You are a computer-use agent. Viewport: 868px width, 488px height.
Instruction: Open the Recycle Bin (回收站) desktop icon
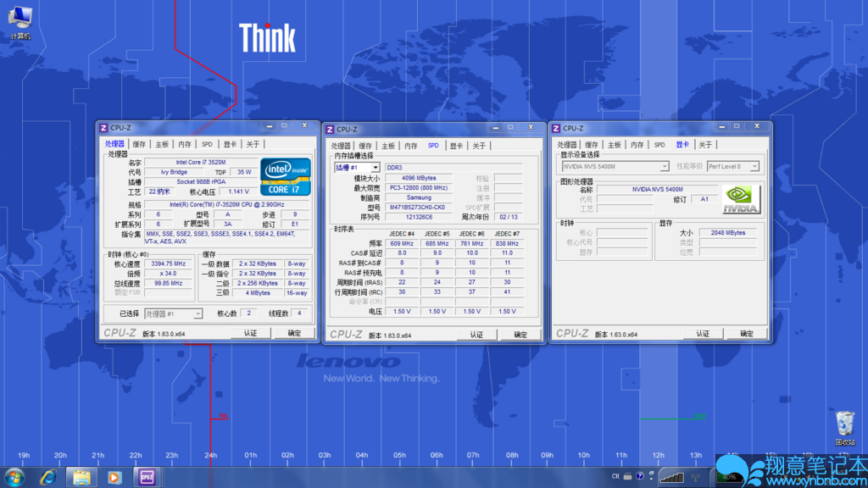tap(844, 423)
